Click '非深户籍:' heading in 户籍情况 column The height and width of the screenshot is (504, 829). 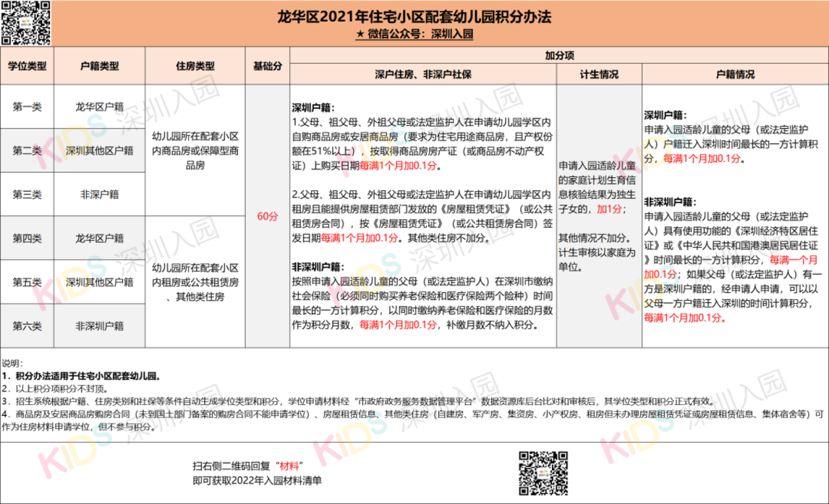click(x=671, y=202)
